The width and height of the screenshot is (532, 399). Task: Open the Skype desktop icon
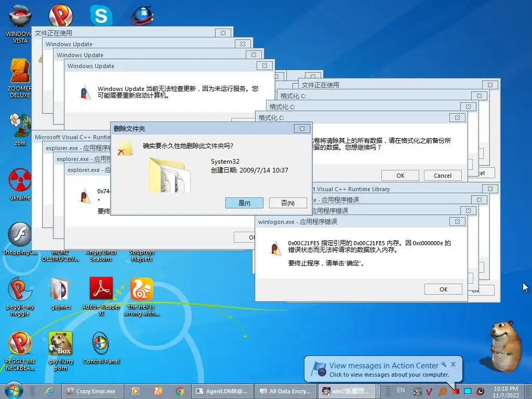click(101, 16)
